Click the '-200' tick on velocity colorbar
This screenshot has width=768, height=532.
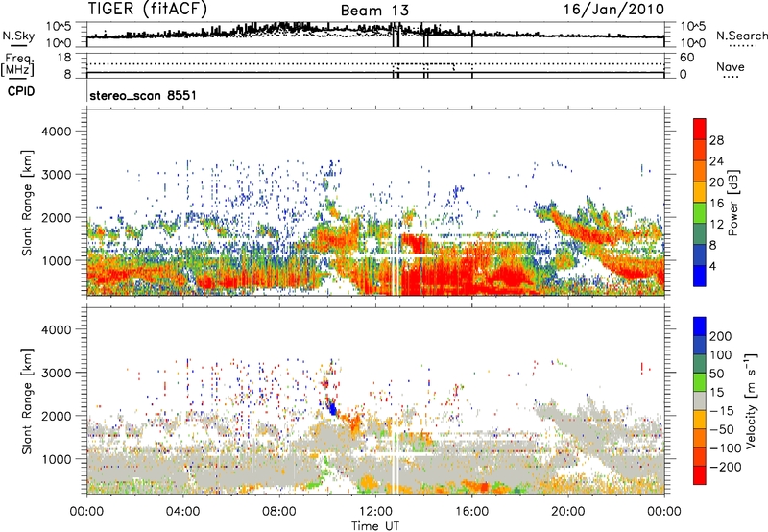(x=726, y=467)
